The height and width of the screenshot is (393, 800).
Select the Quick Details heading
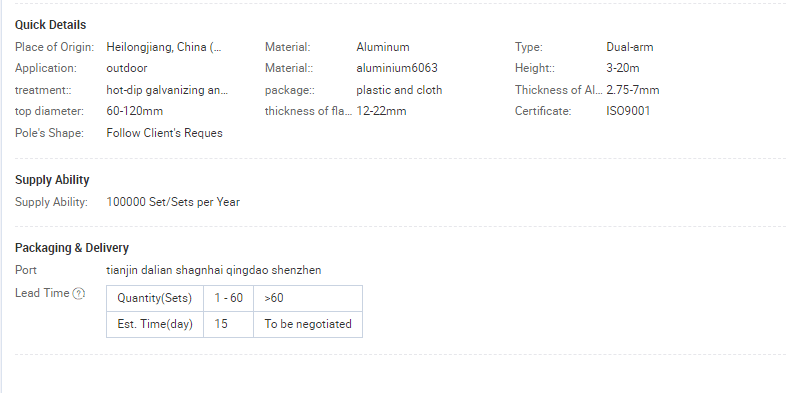tap(51, 24)
